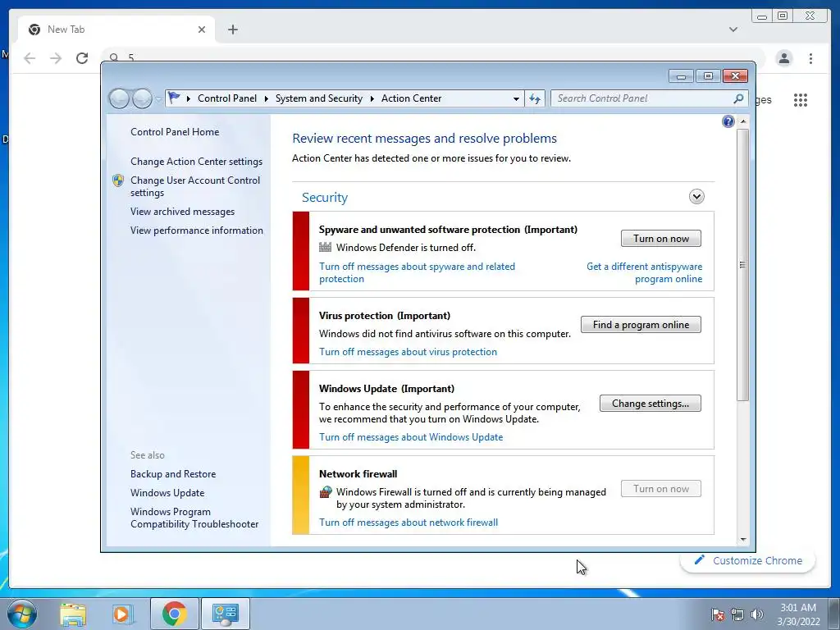Turn off messages about virus protection
Screen dimensions: 840x630
(x=408, y=352)
